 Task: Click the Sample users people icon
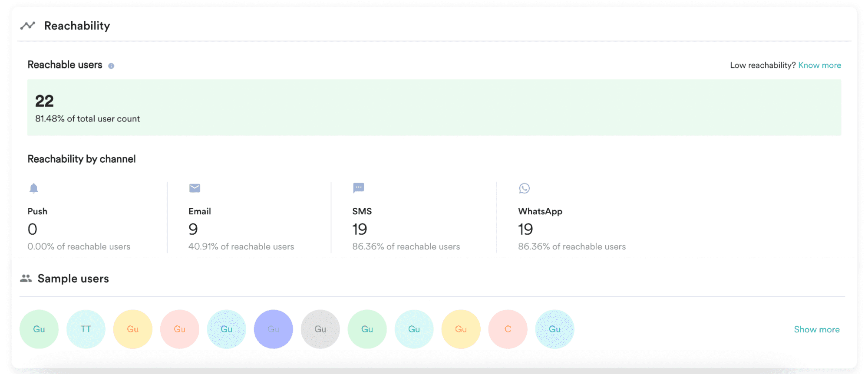26,279
